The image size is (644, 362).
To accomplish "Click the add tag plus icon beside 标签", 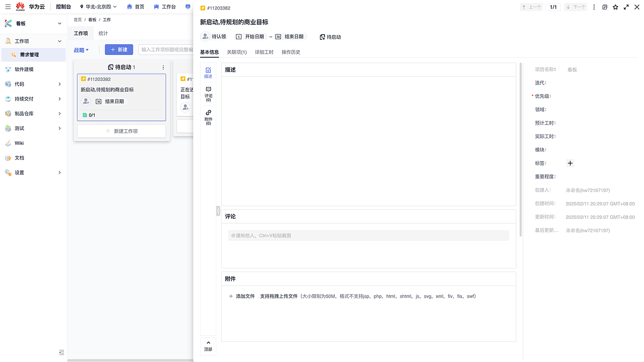I will click(x=570, y=163).
